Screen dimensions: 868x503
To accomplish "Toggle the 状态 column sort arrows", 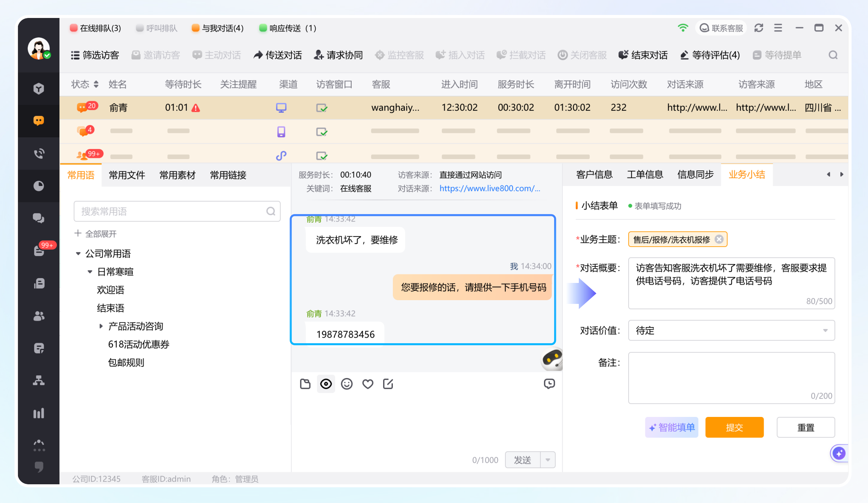I will (96, 84).
